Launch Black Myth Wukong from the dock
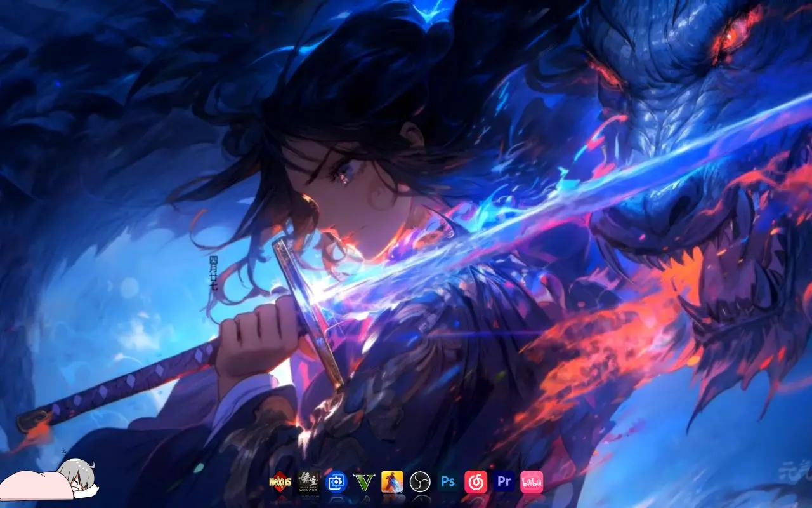 coord(309,482)
